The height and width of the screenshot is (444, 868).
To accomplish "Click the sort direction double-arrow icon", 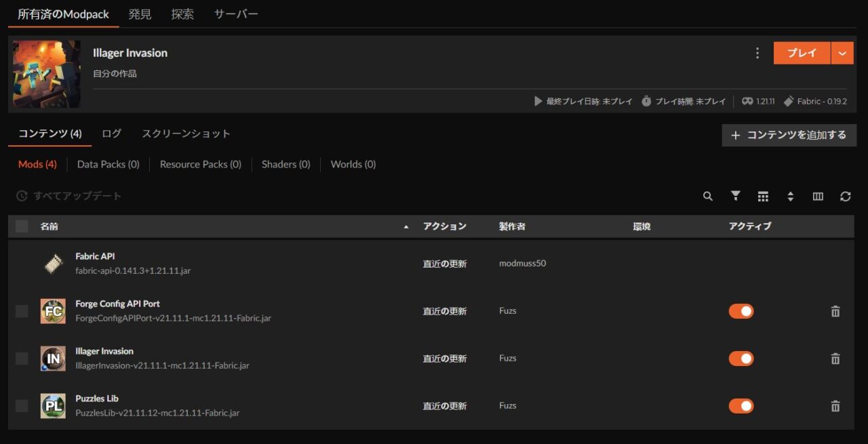I will click(791, 196).
